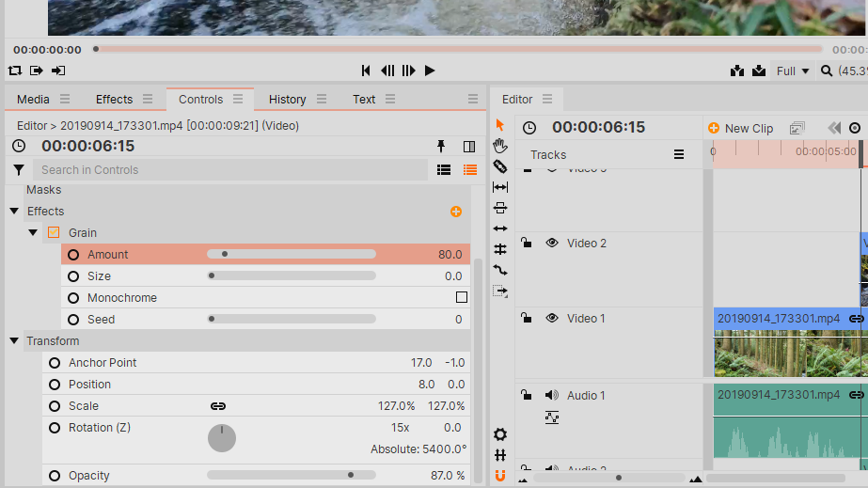Screen dimensions: 868x488
Task: Mute the Audio 1 track
Action: (552, 395)
